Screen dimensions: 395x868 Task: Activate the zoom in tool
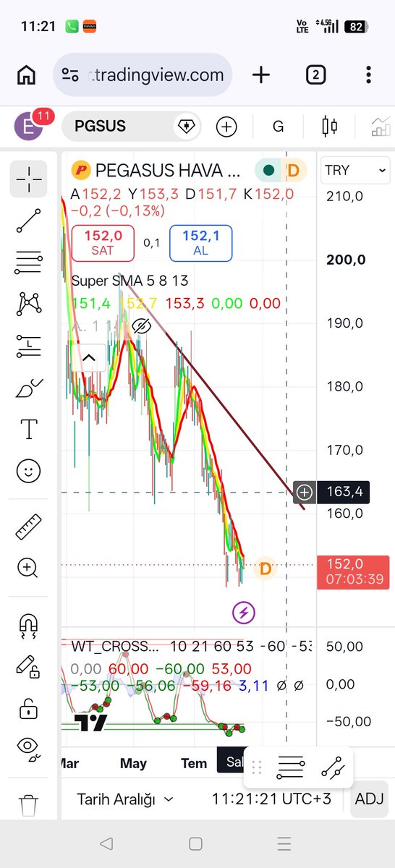tap(28, 568)
